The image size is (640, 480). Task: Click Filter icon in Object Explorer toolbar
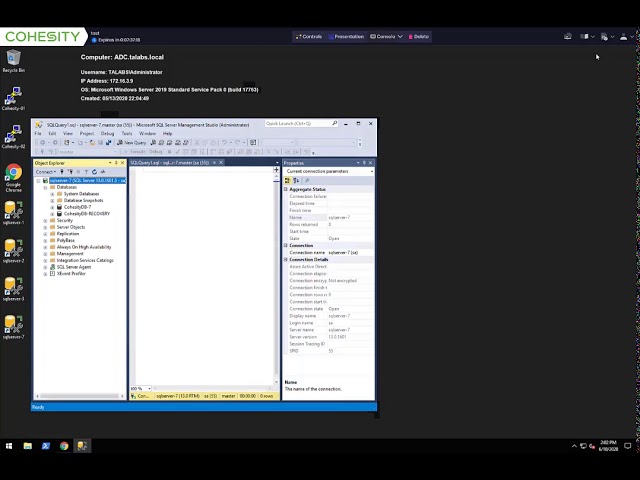click(86, 172)
